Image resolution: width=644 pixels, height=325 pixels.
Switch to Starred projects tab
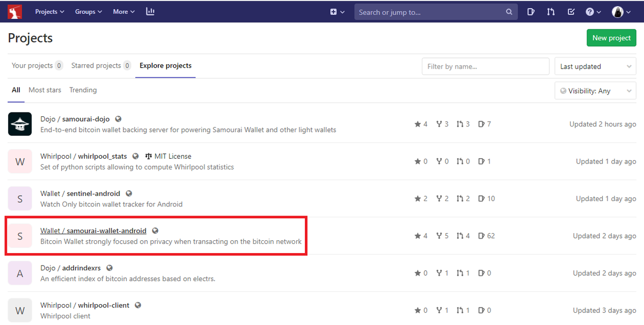pos(101,65)
